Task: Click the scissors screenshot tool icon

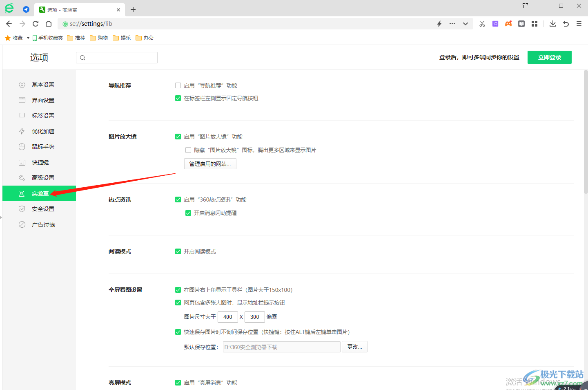Action: 482,24
